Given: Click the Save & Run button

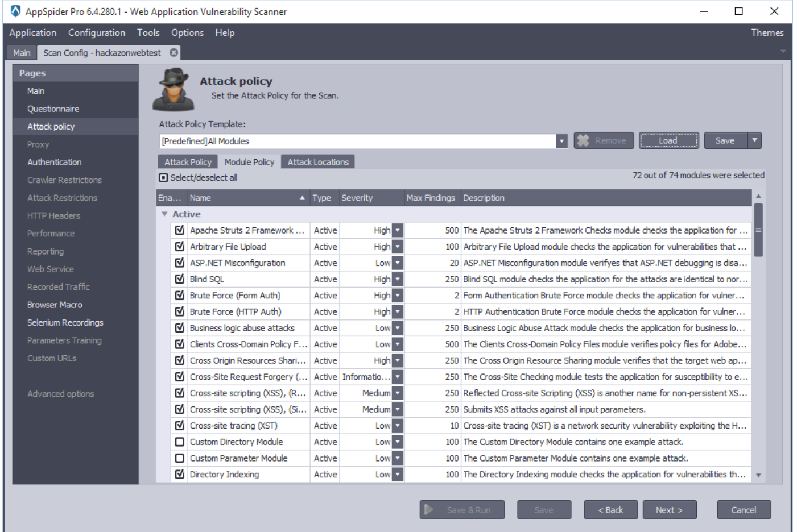Looking at the screenshot, I should pos(462,510).
